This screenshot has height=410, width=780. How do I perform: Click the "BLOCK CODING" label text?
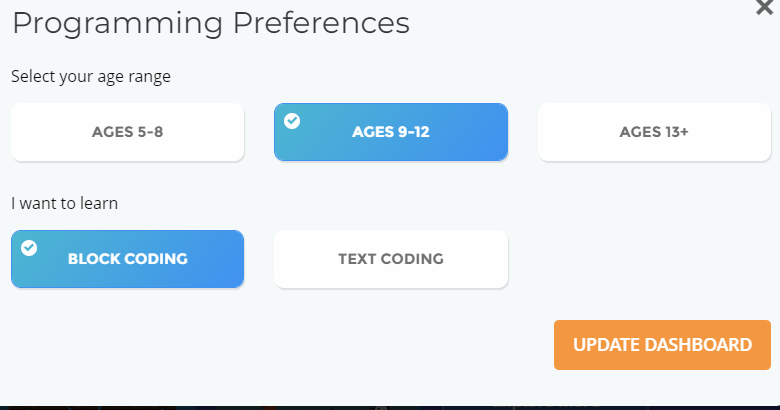click(x=128, y=259)
